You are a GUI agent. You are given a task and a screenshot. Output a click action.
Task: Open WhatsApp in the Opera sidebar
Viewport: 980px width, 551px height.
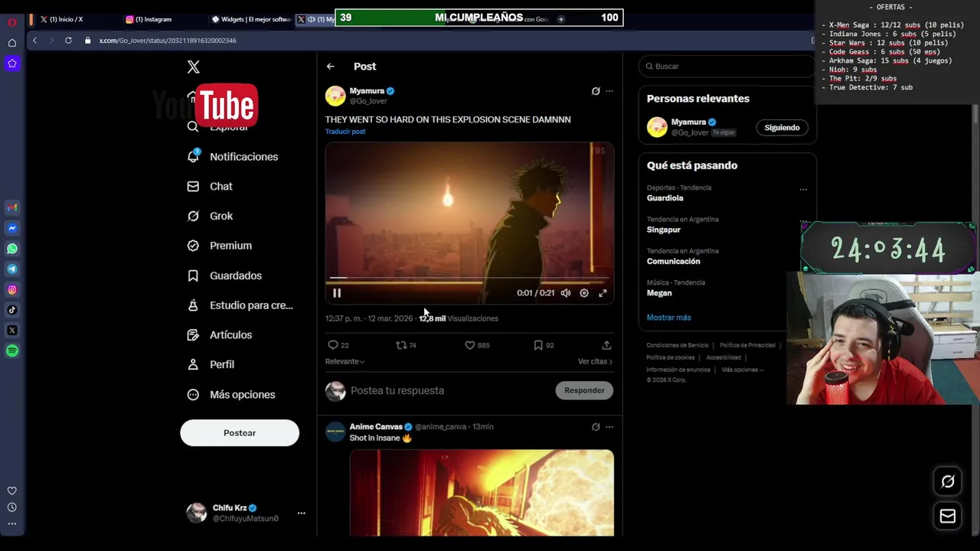click(12, 249)
